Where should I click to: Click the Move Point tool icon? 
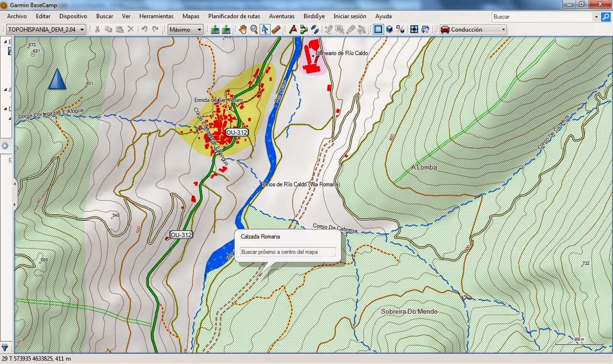tap(340, 30)
